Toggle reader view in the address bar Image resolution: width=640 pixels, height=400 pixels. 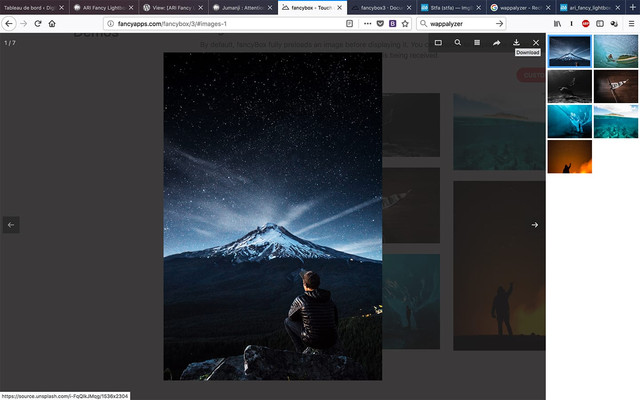tap(349, 24)
